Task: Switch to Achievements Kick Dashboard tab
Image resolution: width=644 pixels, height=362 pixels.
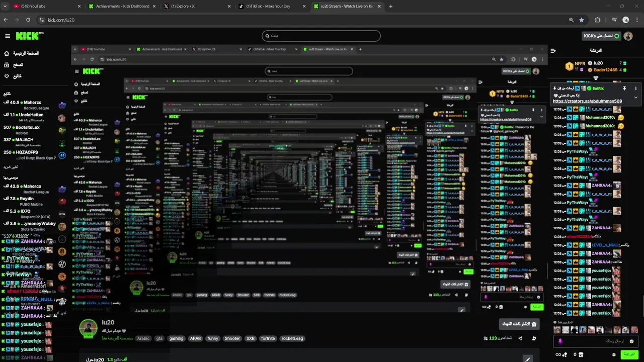Action: pyautogui.click(x=123, y=6)
